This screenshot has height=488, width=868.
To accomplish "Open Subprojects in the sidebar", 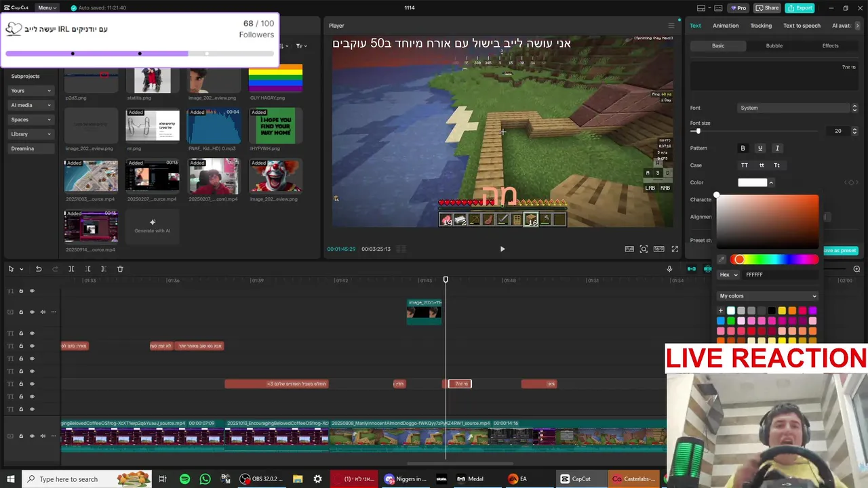I will click(25, 76).
